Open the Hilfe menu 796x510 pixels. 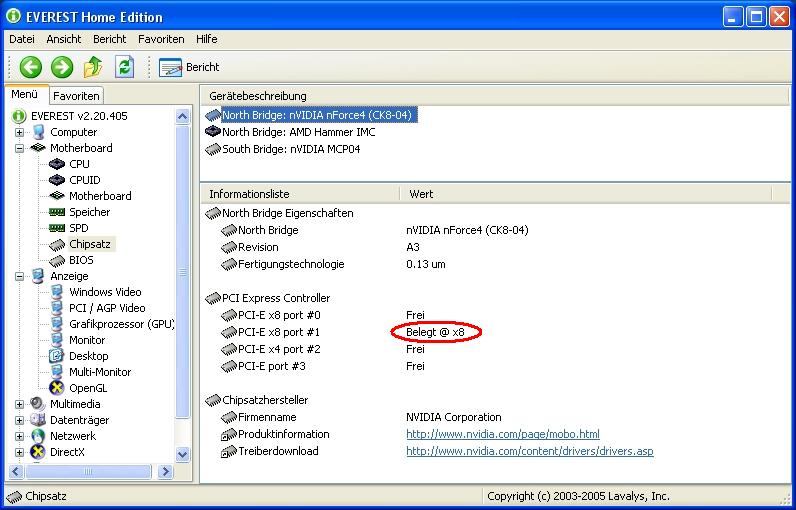pos(207,39)
